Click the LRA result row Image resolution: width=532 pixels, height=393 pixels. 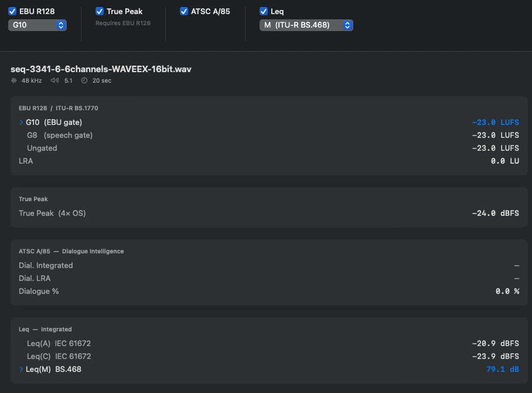[x=26, y=161]
